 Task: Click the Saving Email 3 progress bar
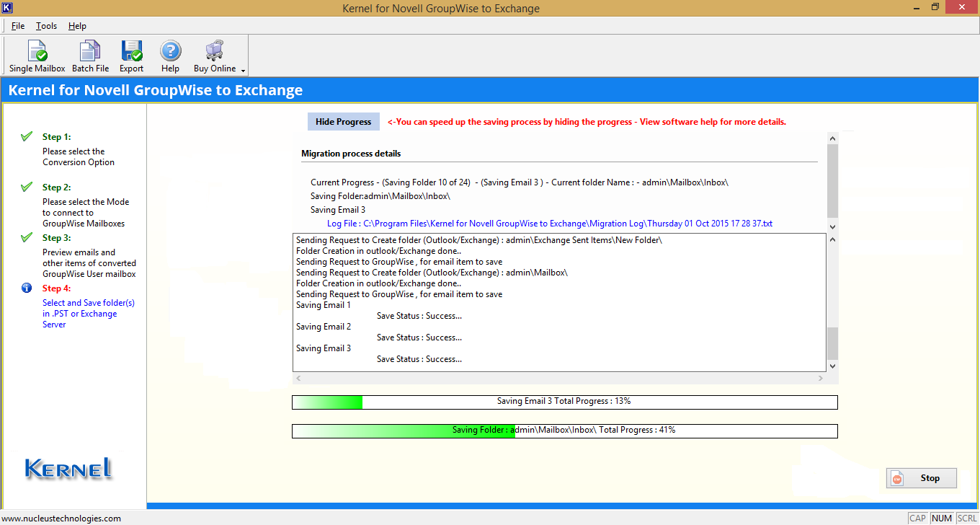pyautogui.click(x=565, y=402)
